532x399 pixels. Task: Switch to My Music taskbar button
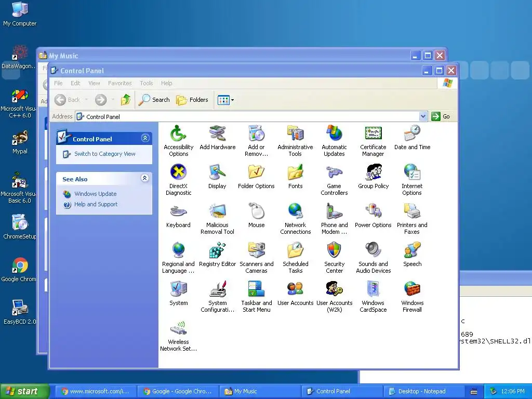(x=260, y=391)
